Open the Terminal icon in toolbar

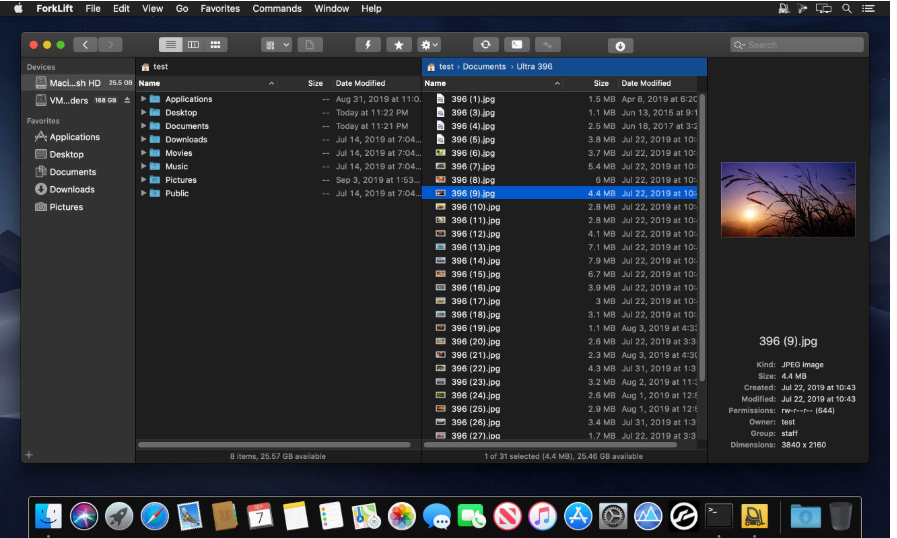click(516, 45)
